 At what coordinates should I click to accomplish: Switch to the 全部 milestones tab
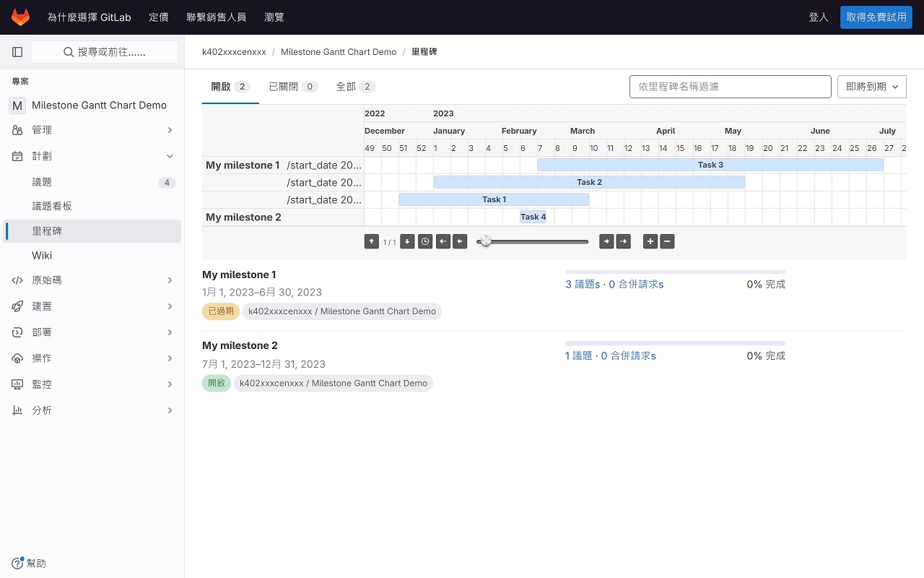coord(355,87)
